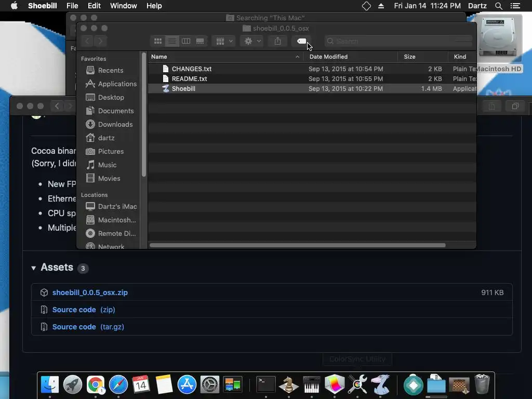
Task: Click the diamond status icon in the menu bar
Action: (x=366, y=6)
